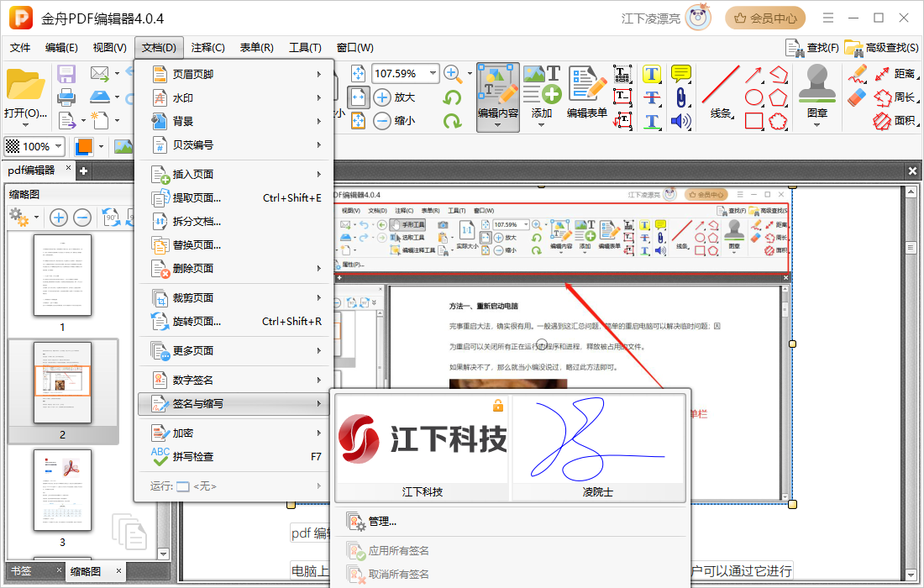Open the 表单(R) menu
924x588 pixels.
pos(256,48)
